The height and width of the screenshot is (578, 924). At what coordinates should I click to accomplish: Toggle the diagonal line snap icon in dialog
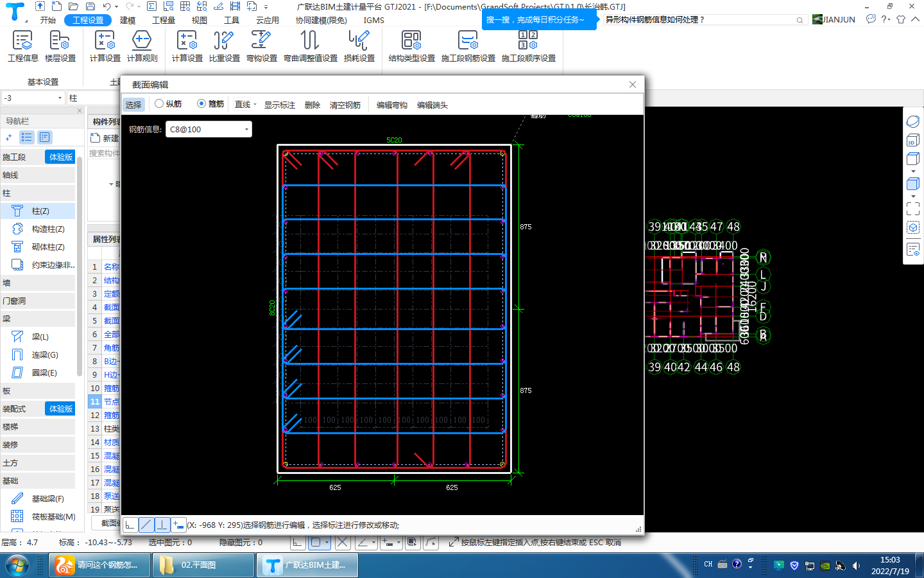[x=146, y=525]
